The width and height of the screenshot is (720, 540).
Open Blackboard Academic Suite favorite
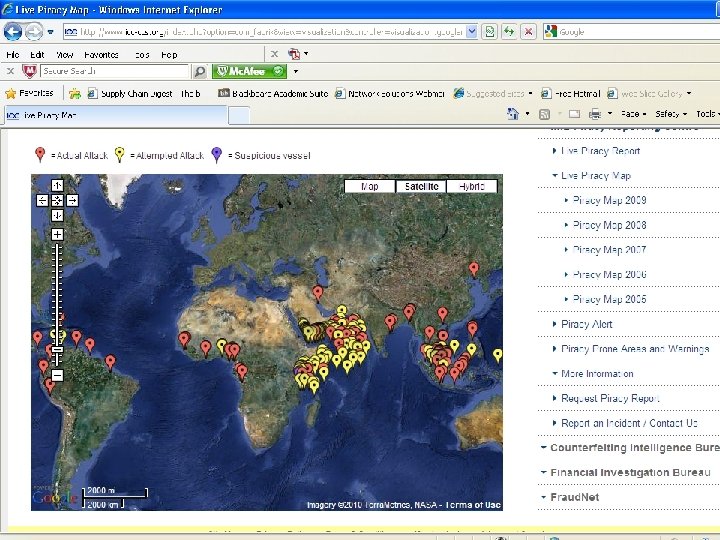(x=273, y=94)
